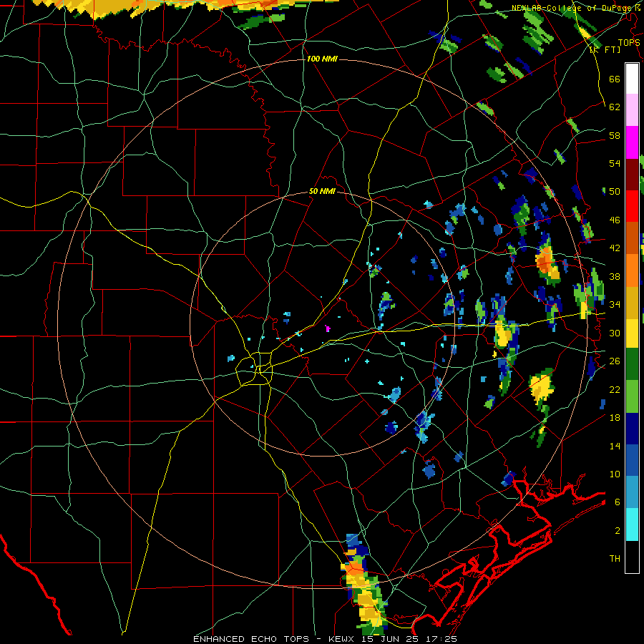Click the dark green legend swatch
Image resolution: width=644 pixels, height=644 pixels.
[x=632, y=364]
